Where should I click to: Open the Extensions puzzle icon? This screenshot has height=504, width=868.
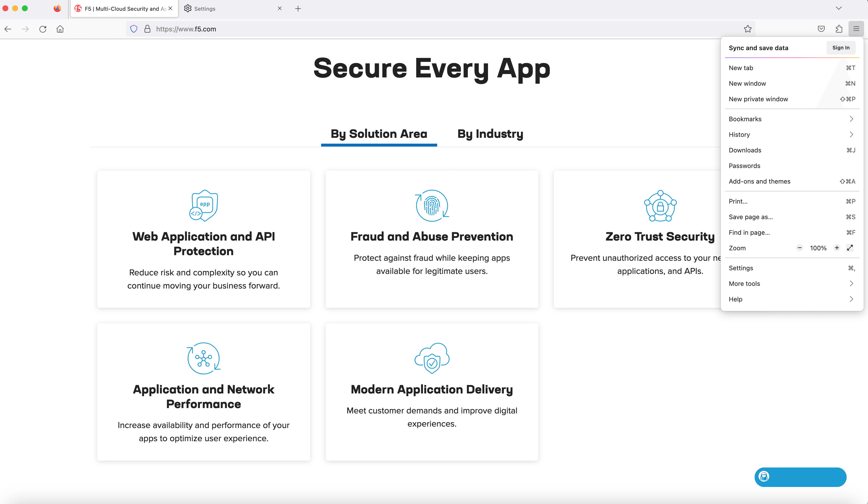coord(839,29)
